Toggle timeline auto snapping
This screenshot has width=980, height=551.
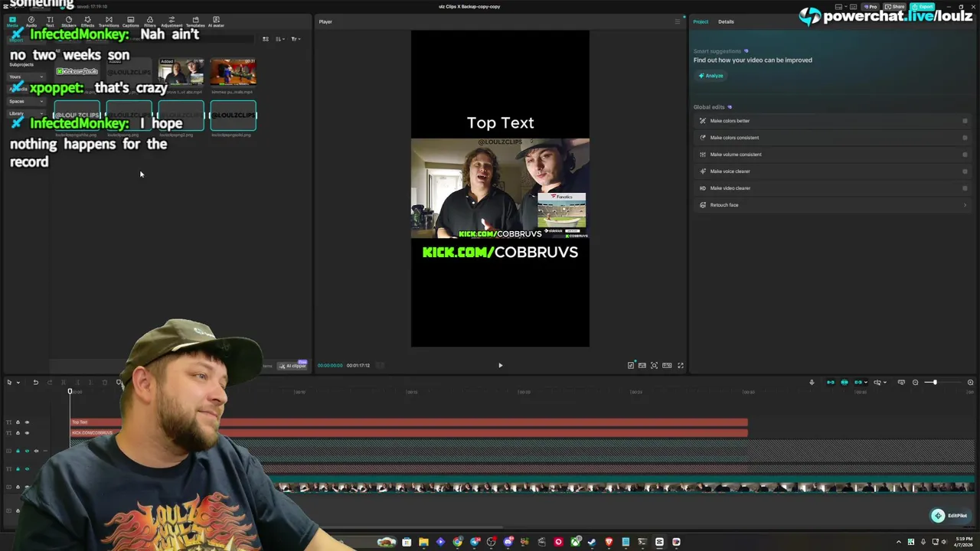pos(844,382)
